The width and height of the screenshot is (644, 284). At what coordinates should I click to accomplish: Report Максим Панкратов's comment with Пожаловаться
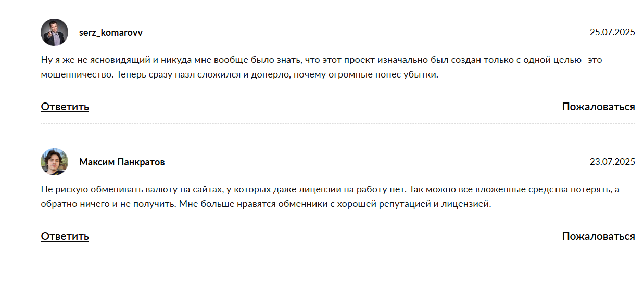(x=599, y=236)
